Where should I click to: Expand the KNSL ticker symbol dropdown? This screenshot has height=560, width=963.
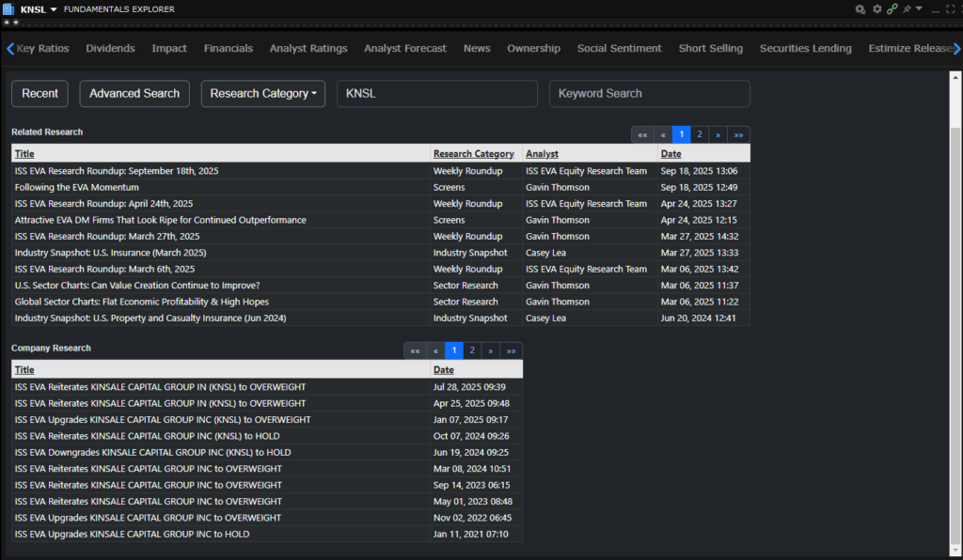pyautogui.click(x=54, y=9)
